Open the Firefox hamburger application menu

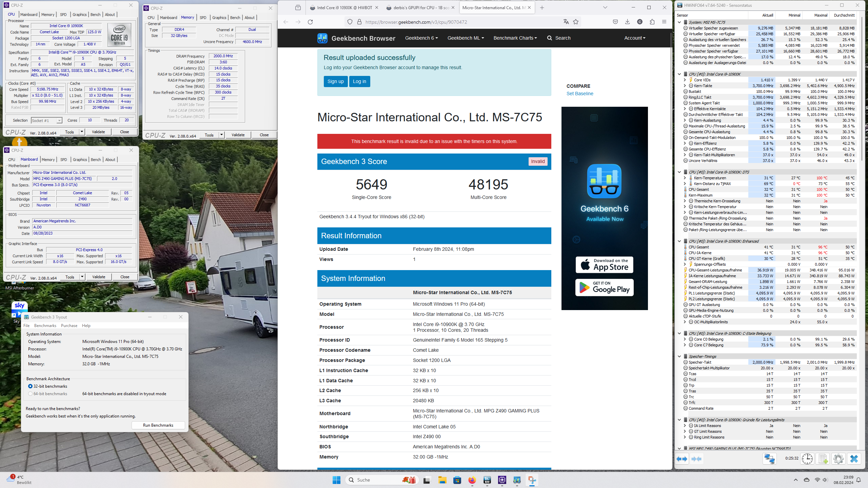click(664, 22)
